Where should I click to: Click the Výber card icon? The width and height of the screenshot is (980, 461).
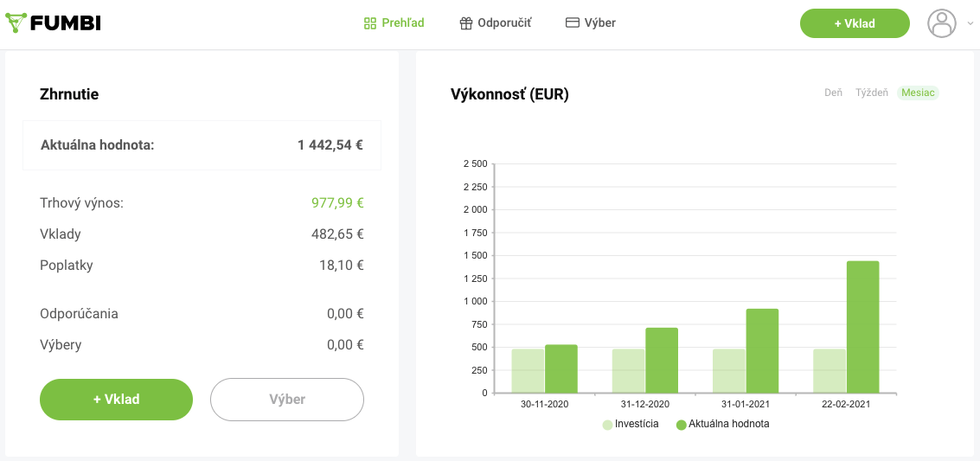coord(572,23)
